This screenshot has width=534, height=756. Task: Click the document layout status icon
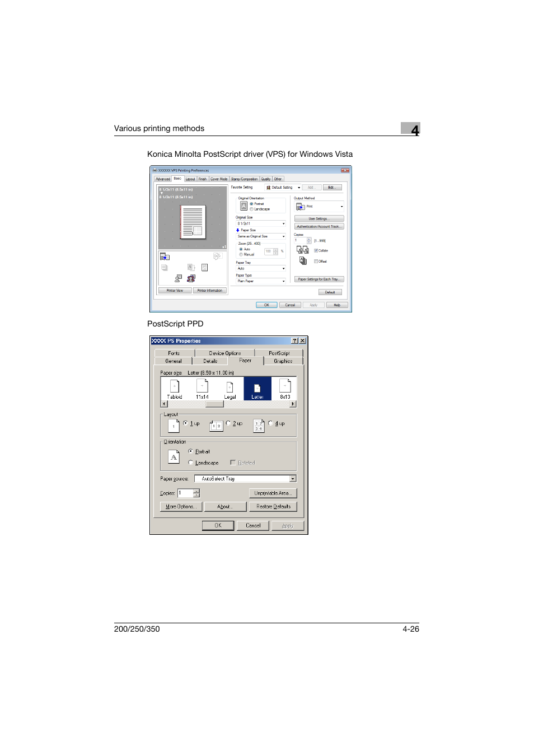pyautogui.click(x=204, y=267)
